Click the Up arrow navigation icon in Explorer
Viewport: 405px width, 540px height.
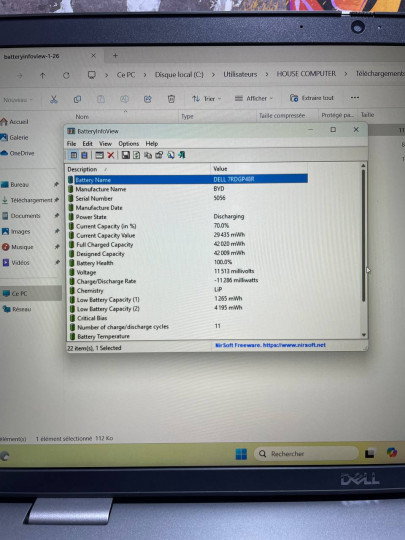[x=43, y=75]
